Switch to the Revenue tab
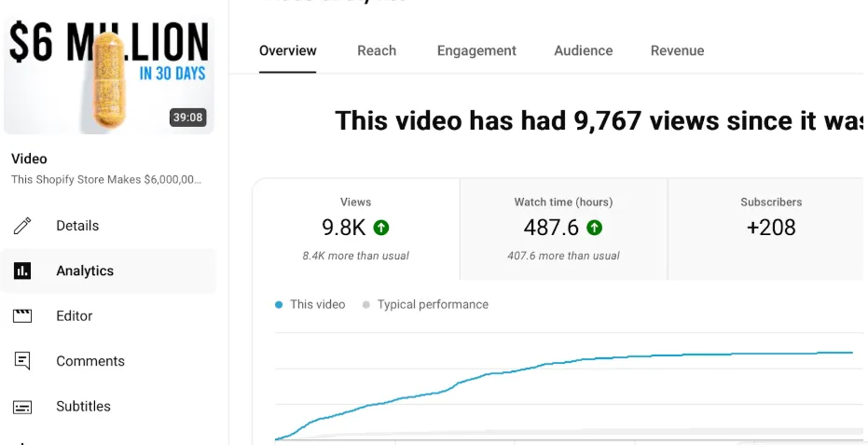This screenshot has height=445, width=868. (677, 51)
